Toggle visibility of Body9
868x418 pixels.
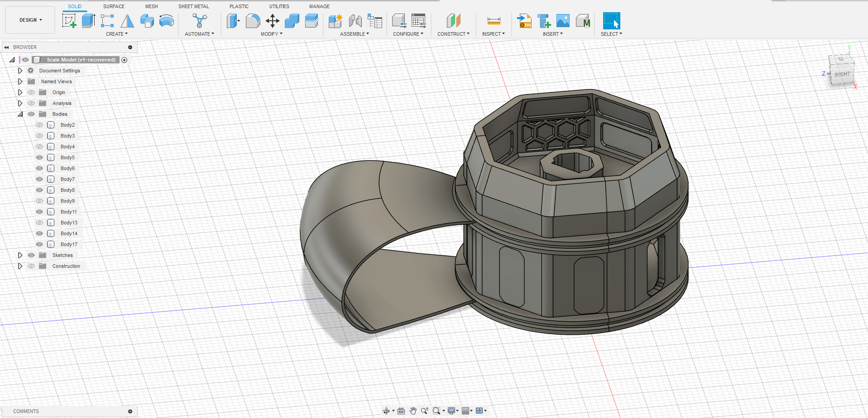[39, 201]
